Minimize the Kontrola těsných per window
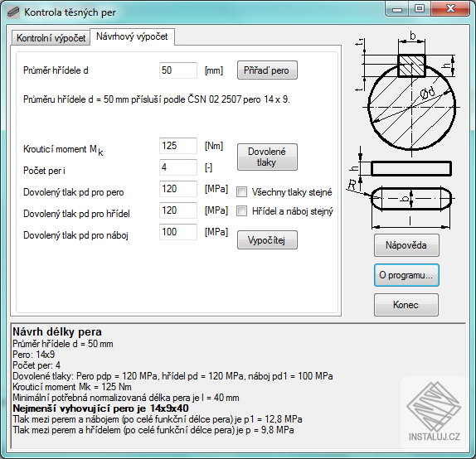This screenshot has height=459, width=476. click(x=397, y=9)
